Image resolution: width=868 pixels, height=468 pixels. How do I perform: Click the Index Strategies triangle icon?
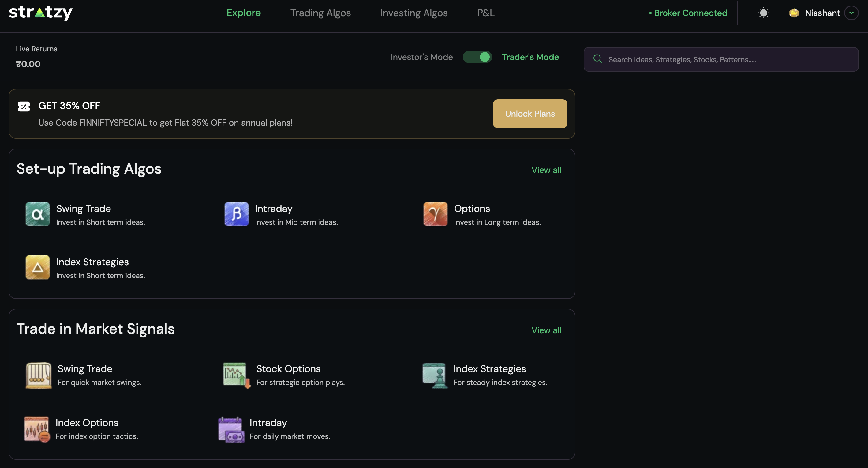pyautogui.click(x=37, y=267)
